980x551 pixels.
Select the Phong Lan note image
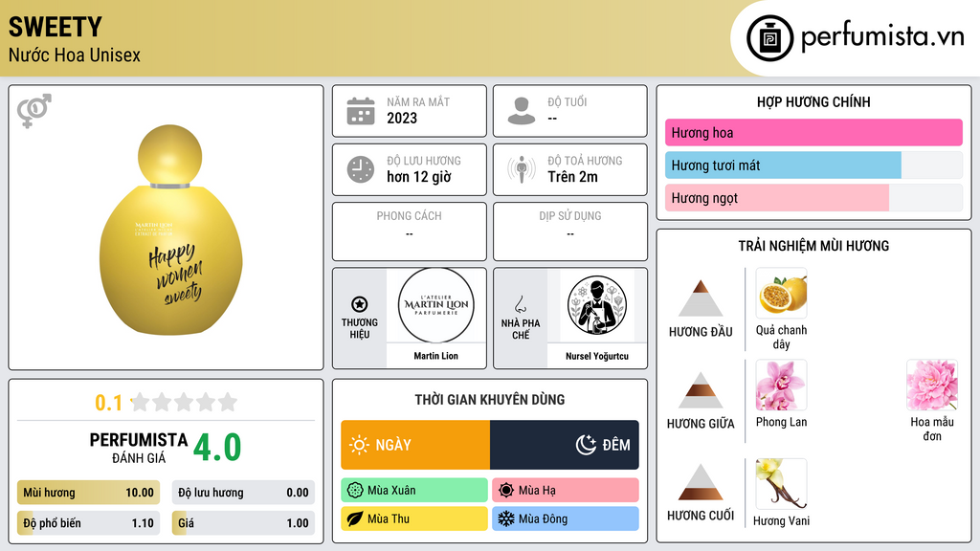(781, 385)
